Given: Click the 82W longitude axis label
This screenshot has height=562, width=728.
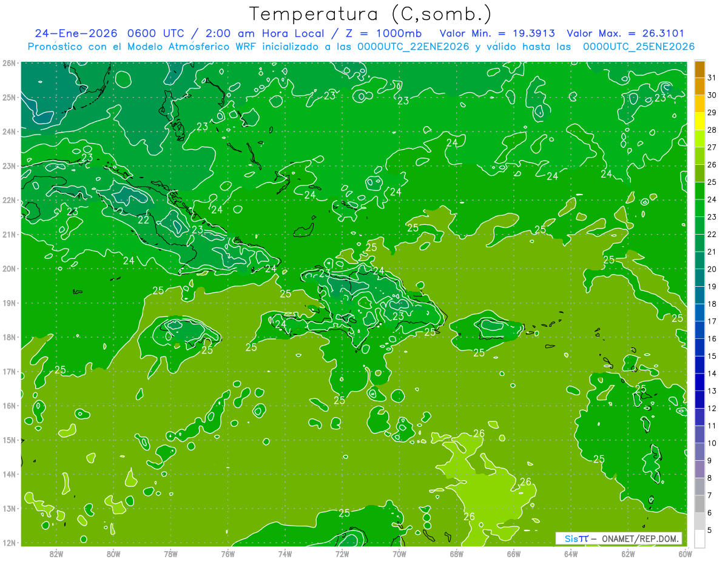Looking at the screenshot, I should 56,553.
